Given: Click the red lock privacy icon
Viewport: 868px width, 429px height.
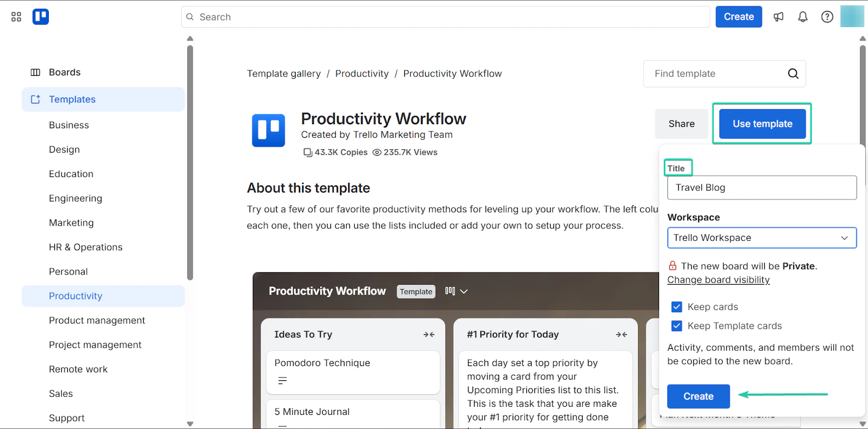Looking at the screenshot, I should [673, 266].
